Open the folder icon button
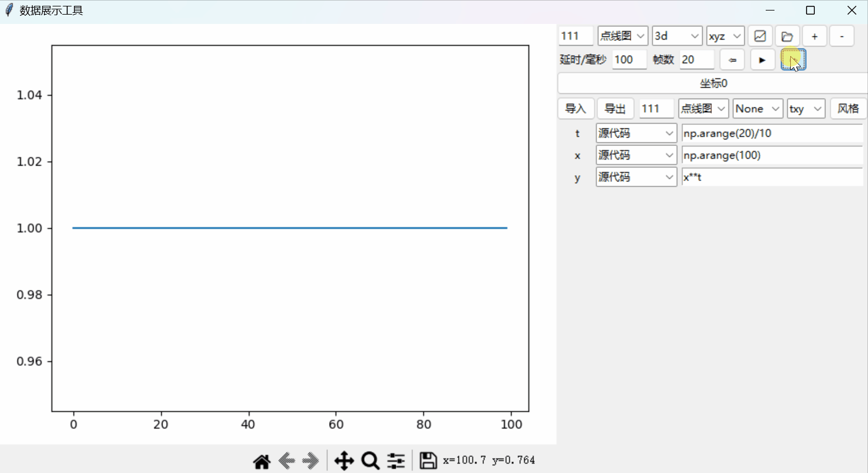 pyautogui.click(x=787, y=36)
